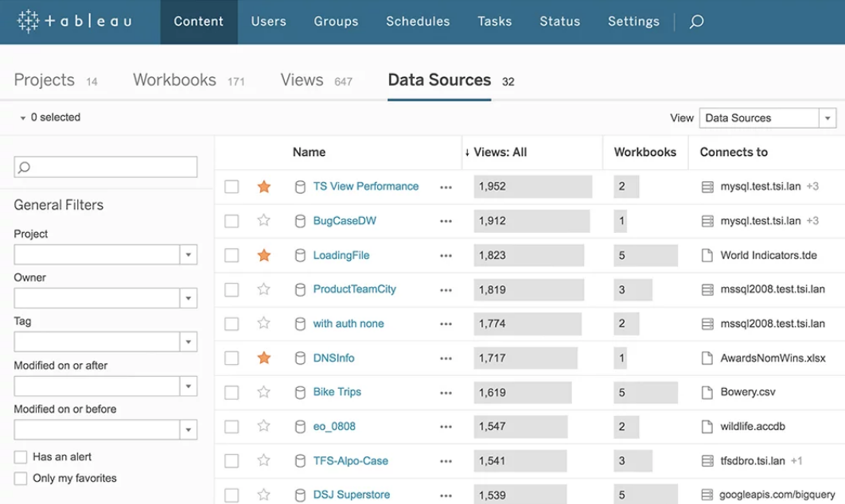Expand the Project filter dropdown
845x504 pixels.
[x=189, y=254]
